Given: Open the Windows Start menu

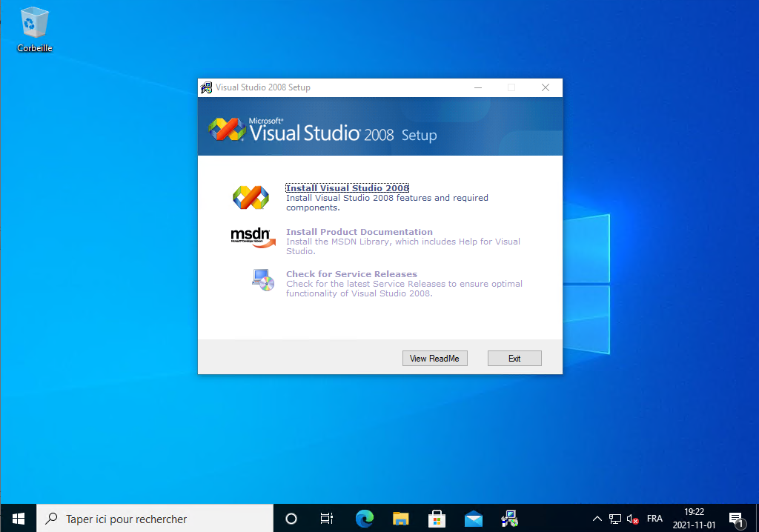Looking at the screenshot, I should [19, 519].
